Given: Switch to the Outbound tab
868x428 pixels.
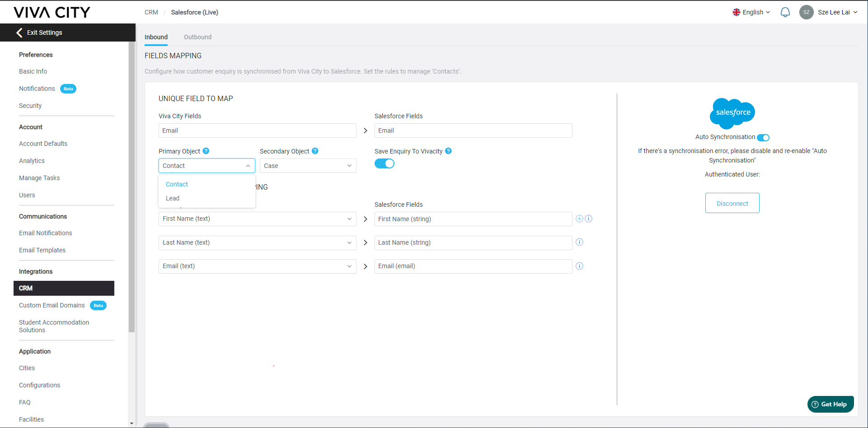Looking at the screenshot, I should [197, 37].
